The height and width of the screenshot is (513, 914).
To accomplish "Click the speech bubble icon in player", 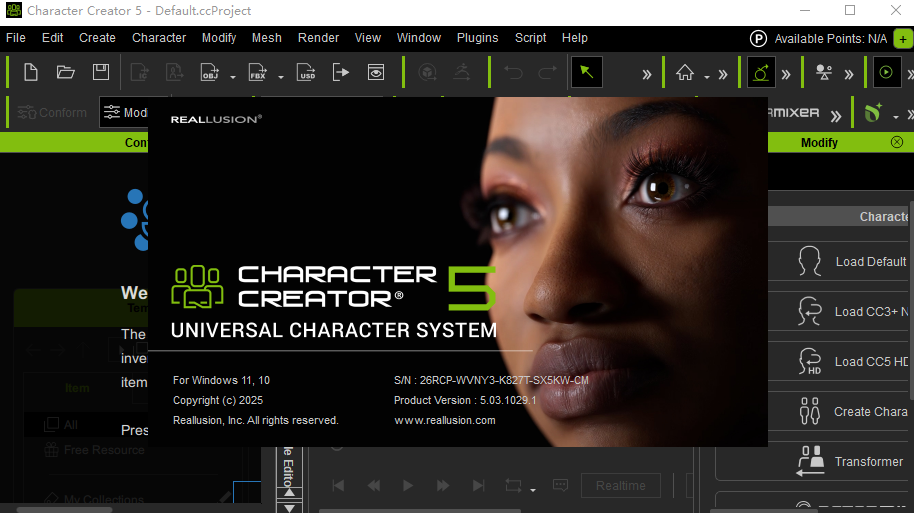I will 560,485.
